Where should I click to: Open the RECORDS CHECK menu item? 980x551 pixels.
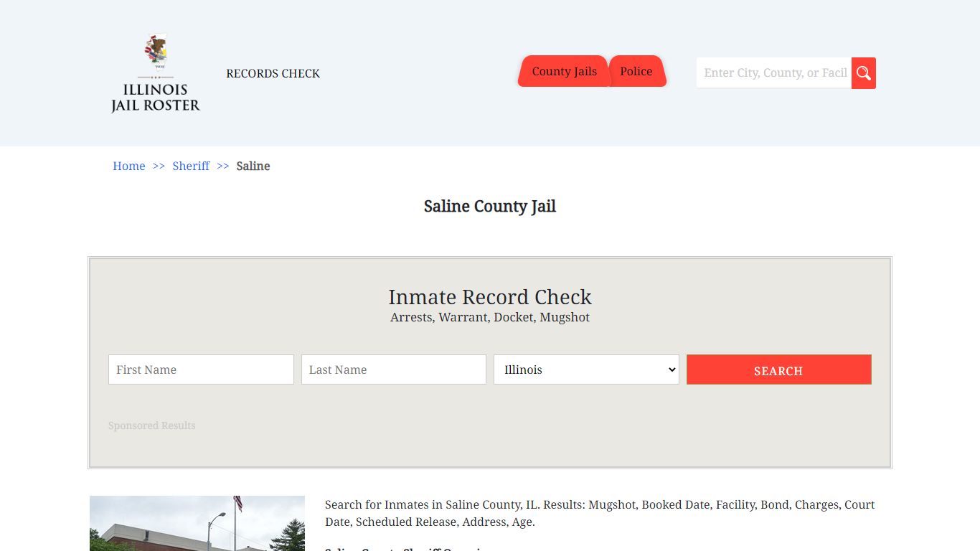click(x=273, y=73)
